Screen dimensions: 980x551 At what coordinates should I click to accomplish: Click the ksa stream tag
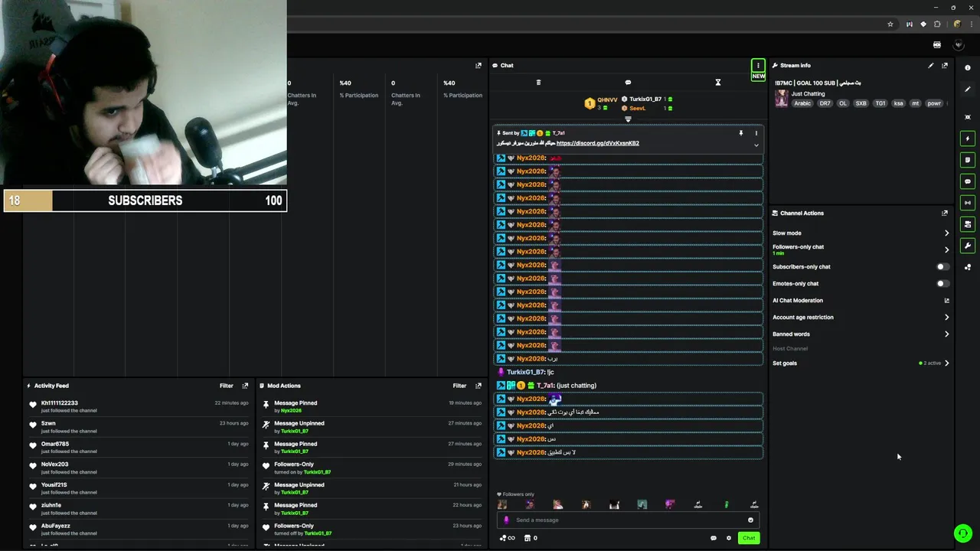click(x=897, y=103)
